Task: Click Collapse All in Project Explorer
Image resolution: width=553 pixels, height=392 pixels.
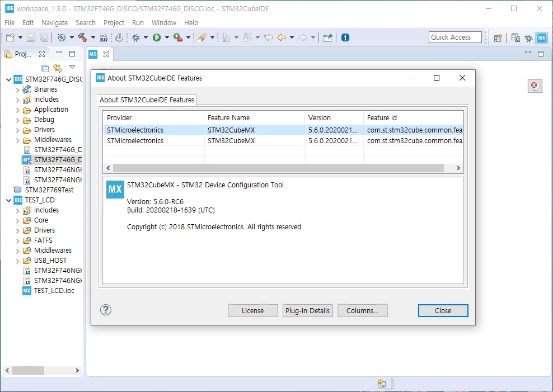Action: click(45, 68)
